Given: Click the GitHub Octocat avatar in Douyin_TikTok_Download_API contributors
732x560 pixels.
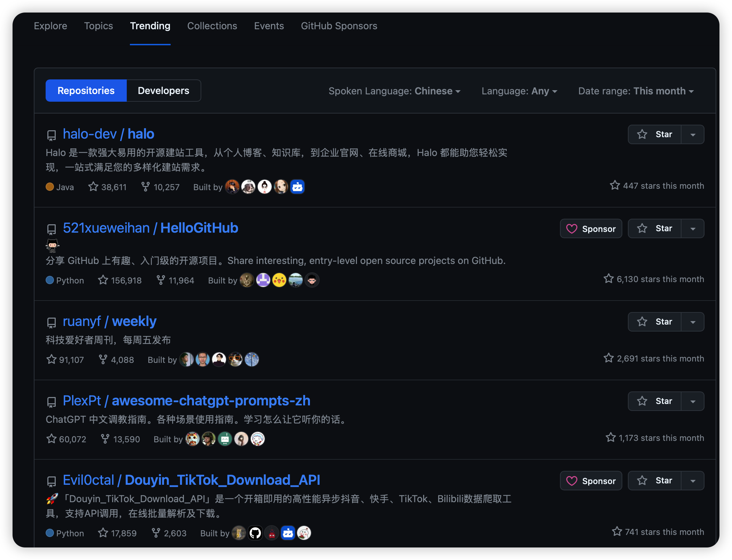Looking at the screenshot, I should (255, 533).
